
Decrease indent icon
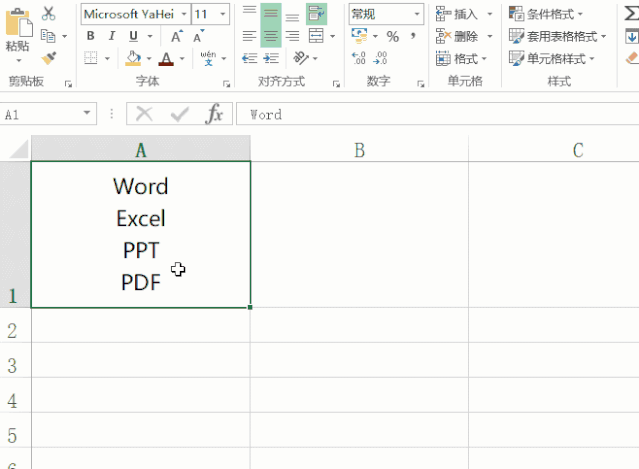pos(249,58)
